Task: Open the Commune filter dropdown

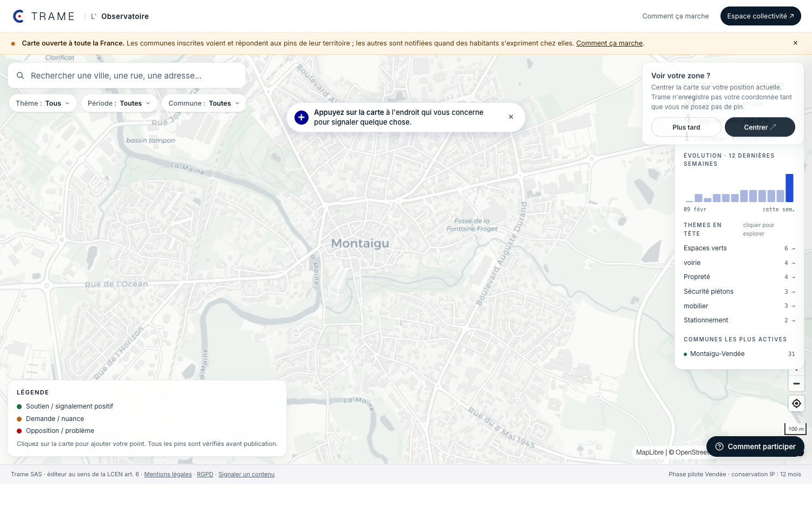Action: pos(204,103)
